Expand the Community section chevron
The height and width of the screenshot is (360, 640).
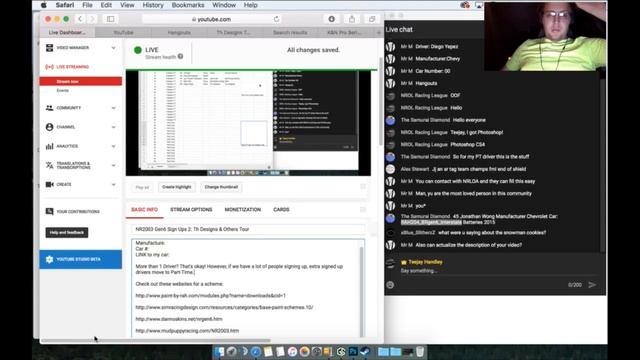pos(113,108)
